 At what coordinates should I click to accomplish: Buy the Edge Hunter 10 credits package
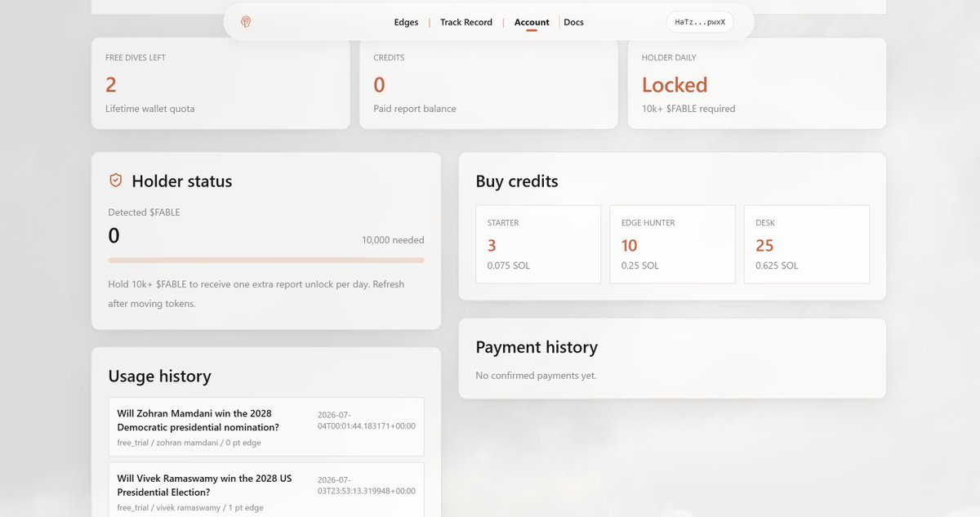pyautogui.click(x=672, y=244)
